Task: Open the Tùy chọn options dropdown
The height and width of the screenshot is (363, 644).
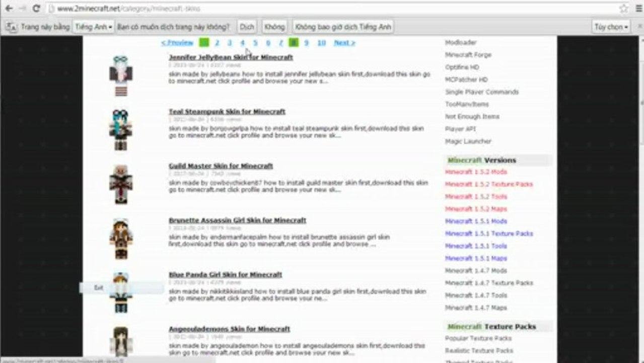Action: click(x=611, y=27)
